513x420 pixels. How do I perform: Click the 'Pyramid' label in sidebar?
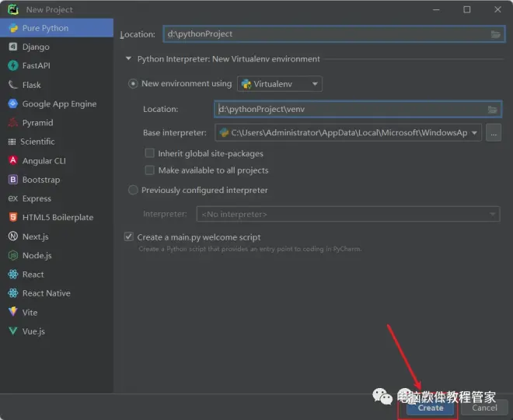pos(37,123)
